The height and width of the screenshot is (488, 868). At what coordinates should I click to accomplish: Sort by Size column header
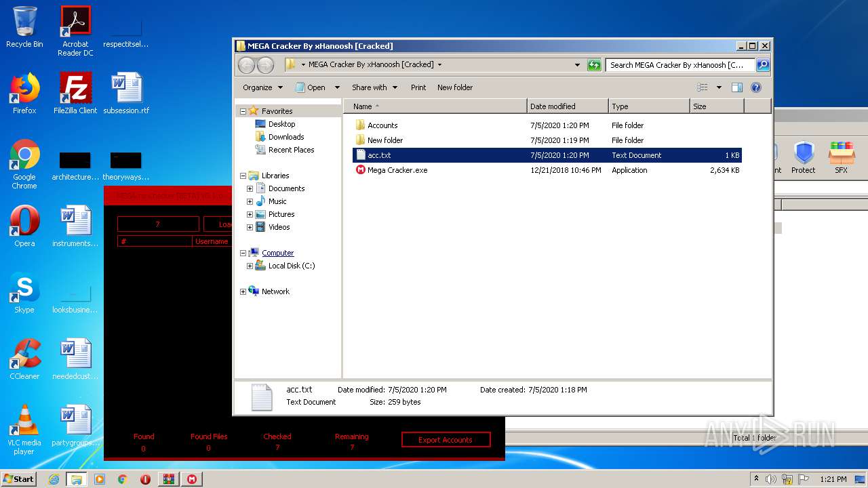click(x=717, y=106)
